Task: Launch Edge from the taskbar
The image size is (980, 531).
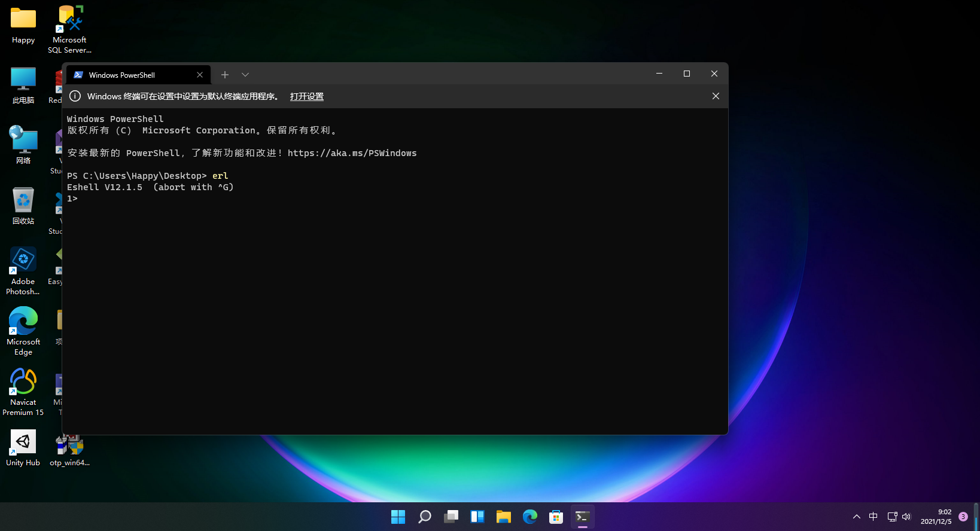Action: coord(529,517)
